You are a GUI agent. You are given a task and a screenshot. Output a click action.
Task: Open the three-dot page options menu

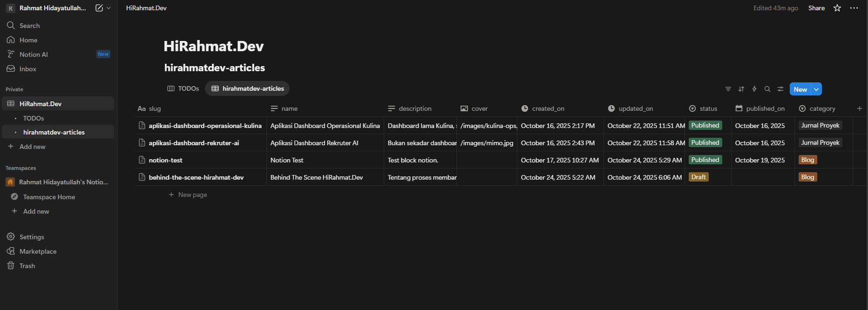pos(854,8)
